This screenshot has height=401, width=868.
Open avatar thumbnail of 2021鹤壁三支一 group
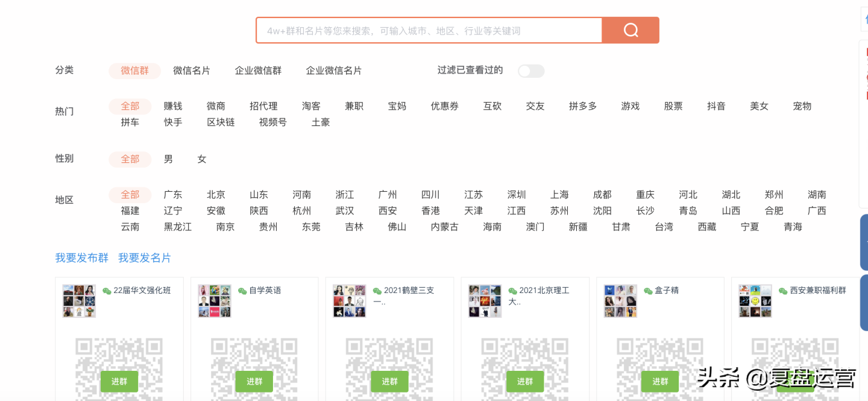tap(350, 301)
